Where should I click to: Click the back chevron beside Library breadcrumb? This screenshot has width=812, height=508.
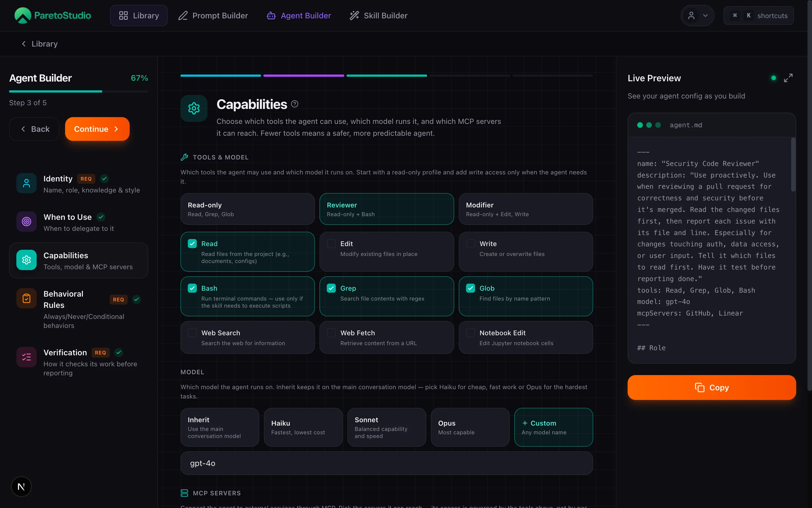click(x=23, y=44)
